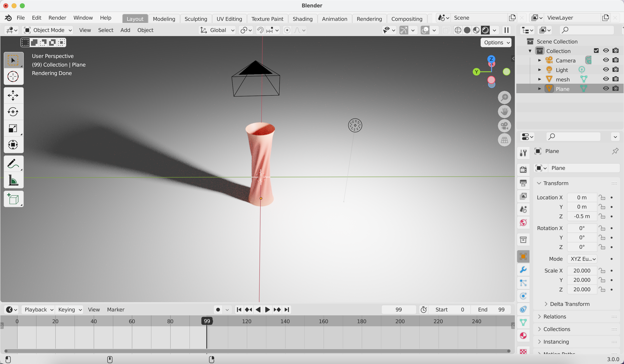The image size is (624, 364).
Task: Toggle the camera view icon
Action: [504, 126]
